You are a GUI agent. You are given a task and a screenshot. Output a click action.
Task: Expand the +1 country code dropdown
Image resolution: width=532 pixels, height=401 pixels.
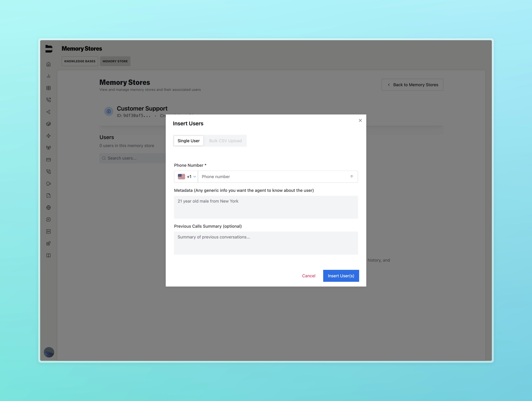(x=187, y=177)
